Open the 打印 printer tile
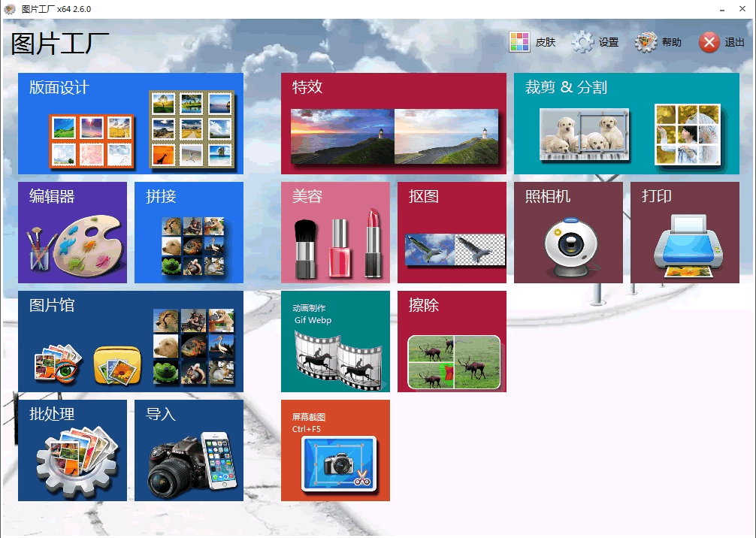This screenshot has height=538, width=756. coord(685,232)
